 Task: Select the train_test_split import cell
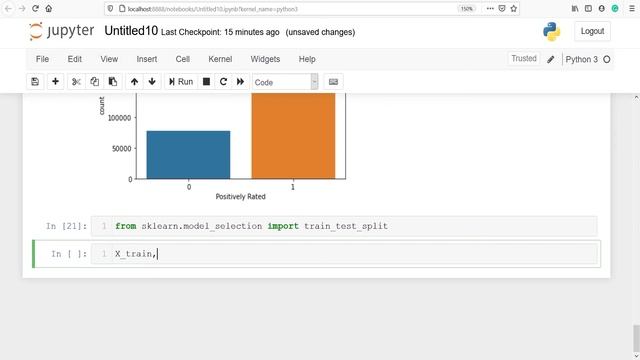tap(344, 226)
